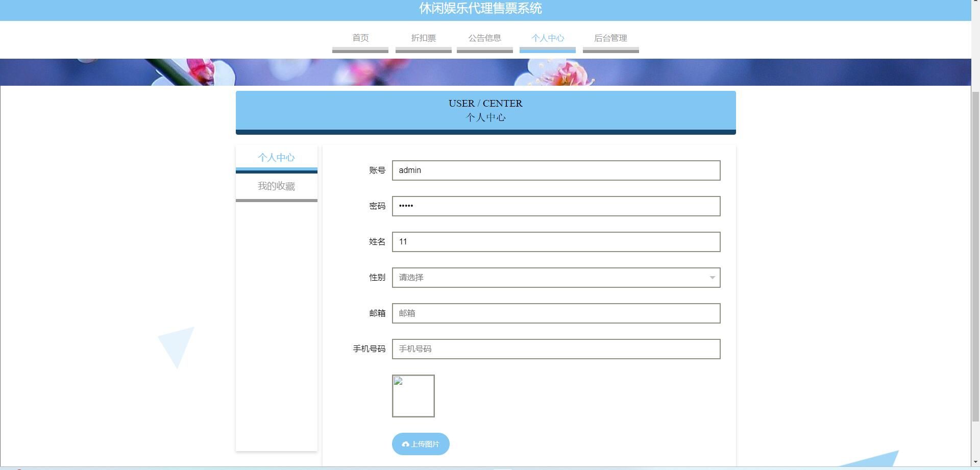
Task: Select the 个人中心 navigation item
Action: pyautogui.click(x=547, y=38)
